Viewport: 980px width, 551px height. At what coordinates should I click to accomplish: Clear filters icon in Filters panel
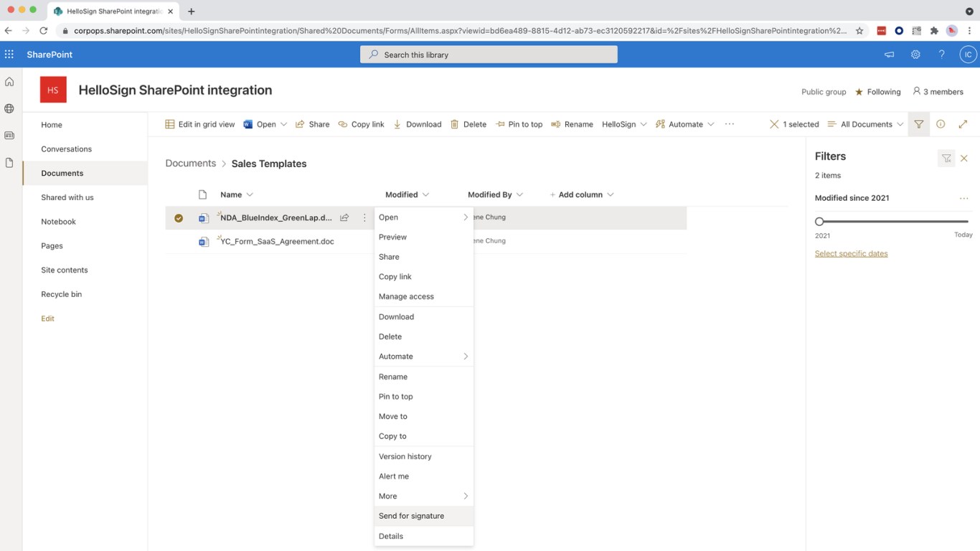pyautogui.click(x=946, y=159)
